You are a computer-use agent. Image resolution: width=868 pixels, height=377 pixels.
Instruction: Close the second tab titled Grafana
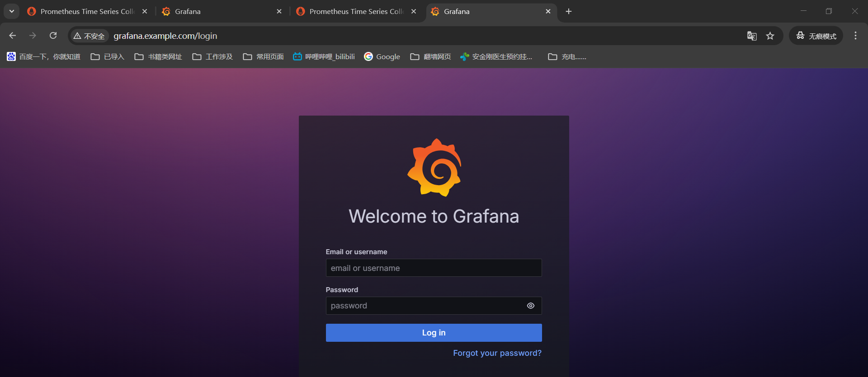[x=279, y=11]
